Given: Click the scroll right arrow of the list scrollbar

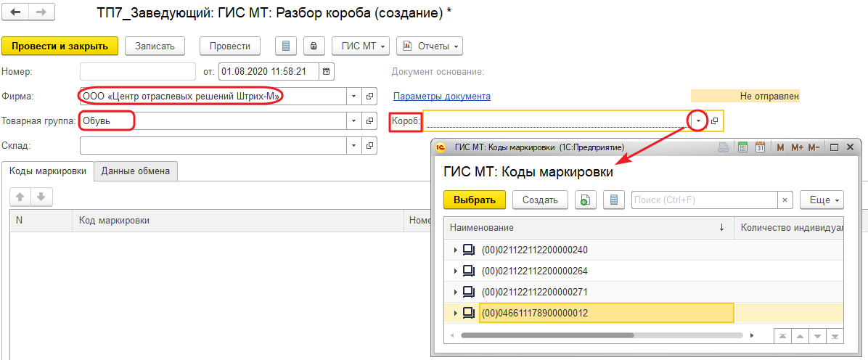Looking at the screenshot, I should pyautogui.click(x=752, y=335).
